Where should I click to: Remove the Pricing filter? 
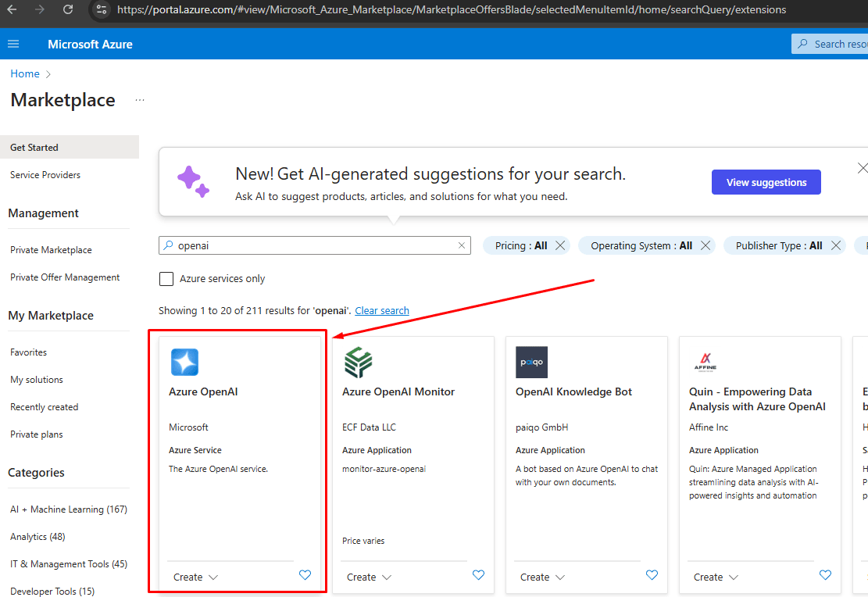pos(560,245)
